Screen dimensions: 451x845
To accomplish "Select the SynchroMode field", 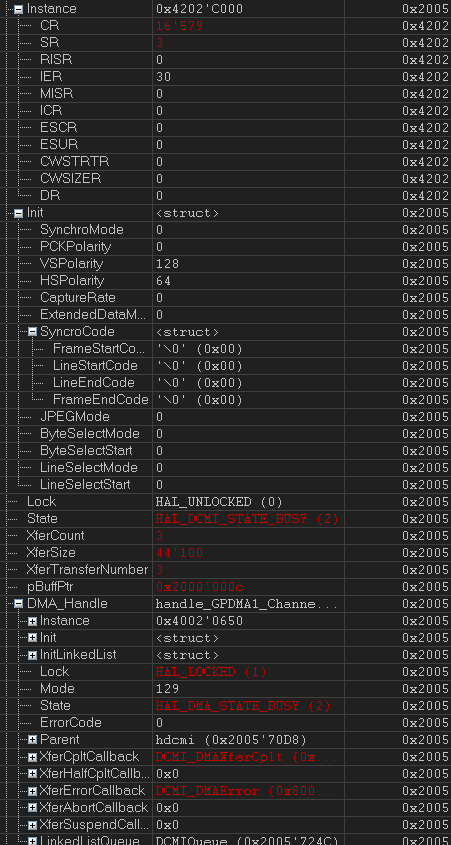I will (225, 230).
